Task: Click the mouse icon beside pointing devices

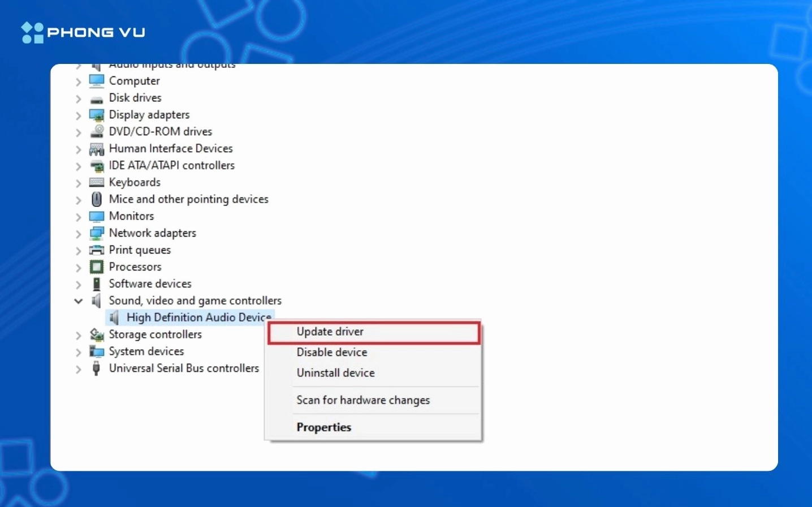Action: pos(97,199)
